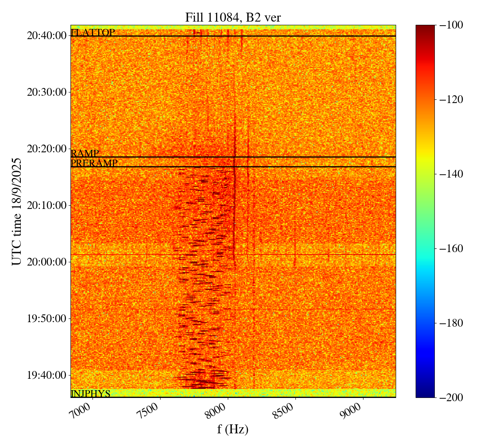489x448 pixels.
Task: Select the RAMP phase label
Action: coord(85,154)
